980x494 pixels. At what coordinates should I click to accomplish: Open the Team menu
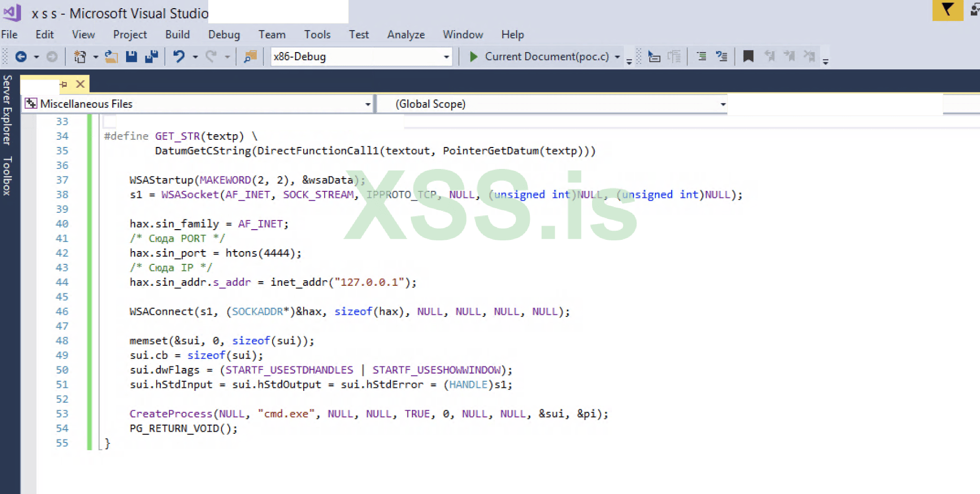(x=272, y=34)
